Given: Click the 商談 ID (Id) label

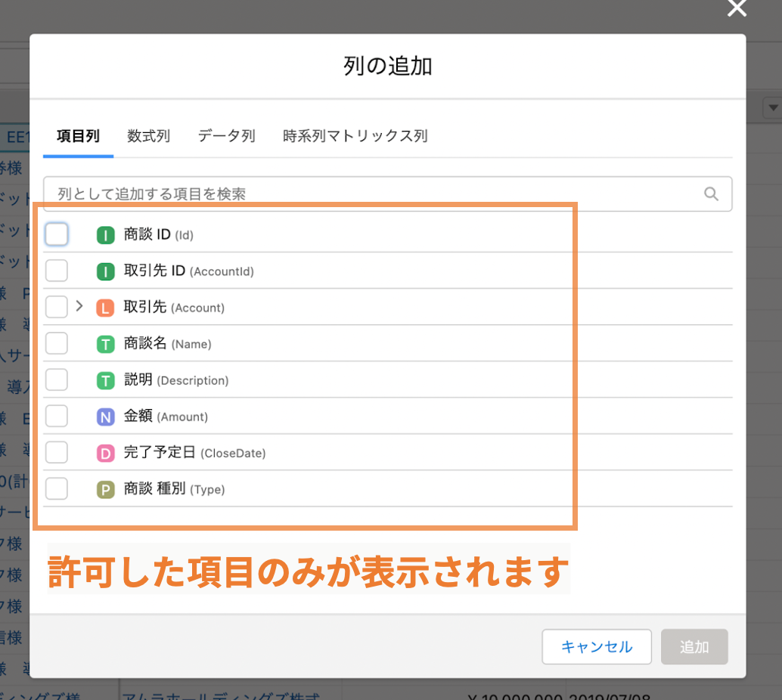Looking at the screenshot, I should click(159, 234).
